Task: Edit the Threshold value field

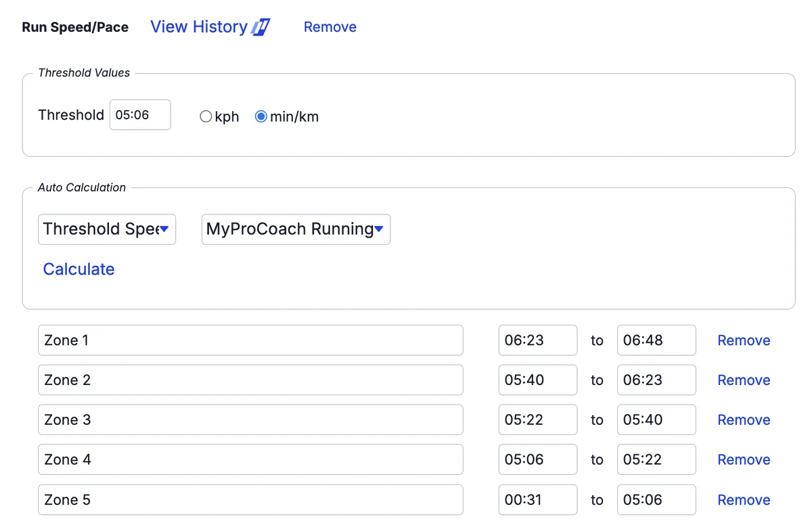Action: 140,115
